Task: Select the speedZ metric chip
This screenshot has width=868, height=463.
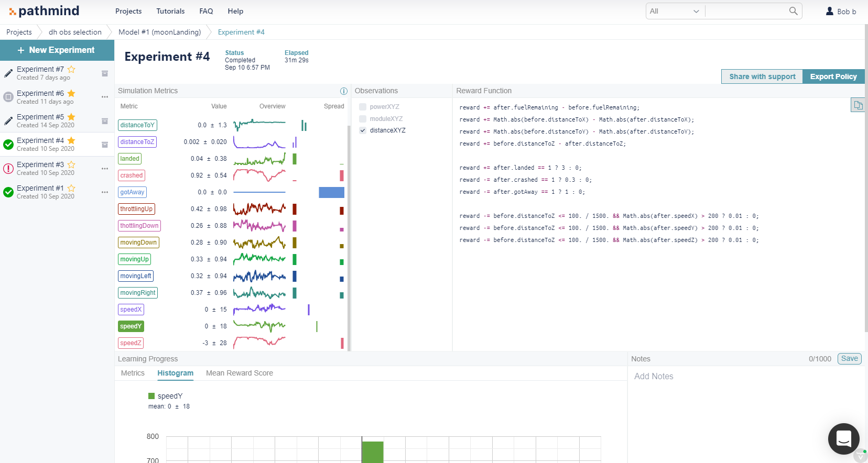Action: tap(131, 343)
